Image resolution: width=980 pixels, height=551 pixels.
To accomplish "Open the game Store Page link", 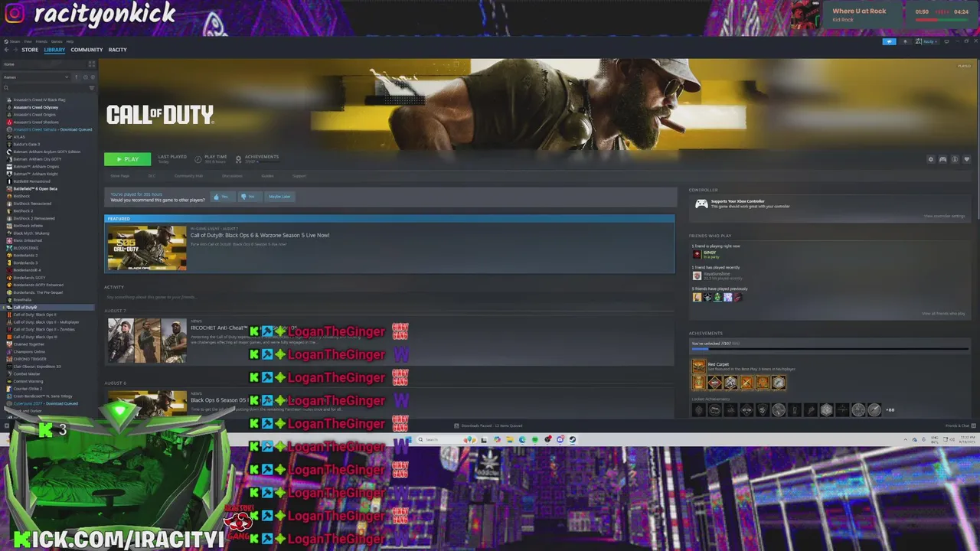I will tap(120, 176).
